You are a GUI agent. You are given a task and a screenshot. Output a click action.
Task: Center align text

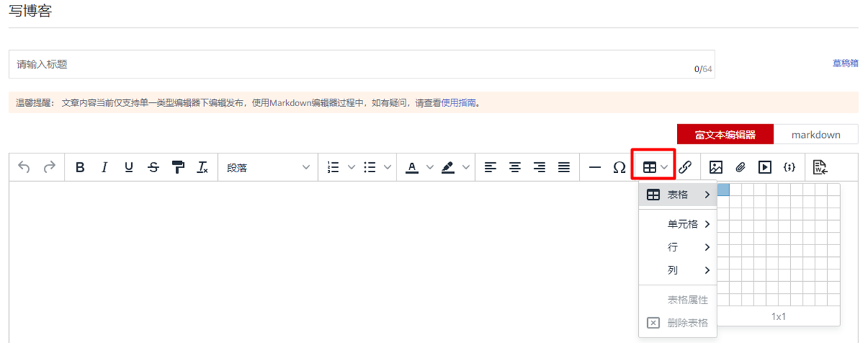click(515, 167)
